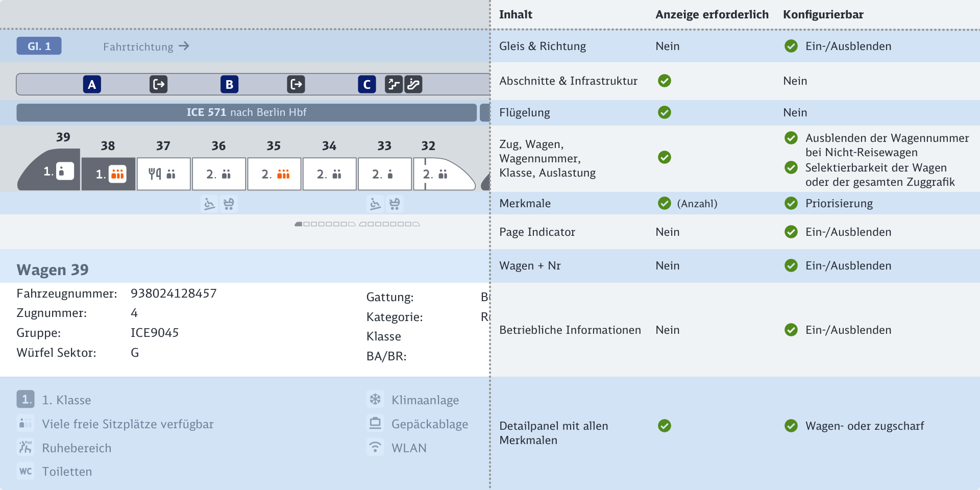Click the Gl. 1 platform badge
This screenshot has width=980, height=490.
coord(39,46)
